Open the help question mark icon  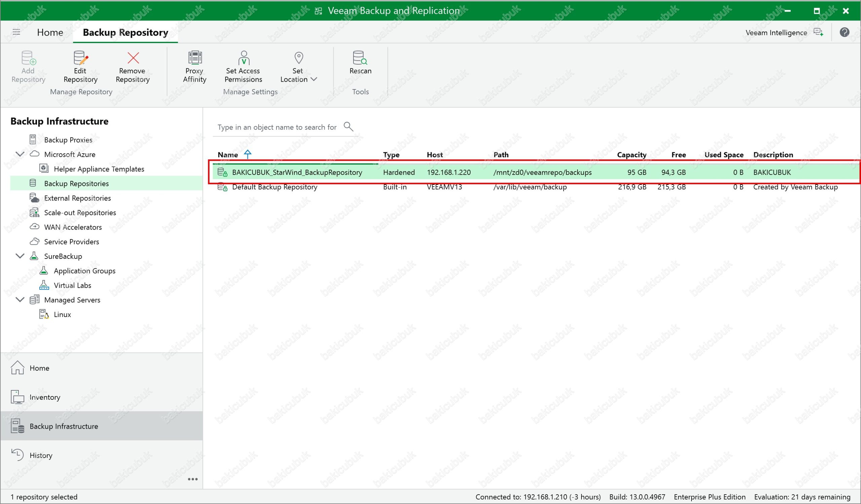point(844,32)
